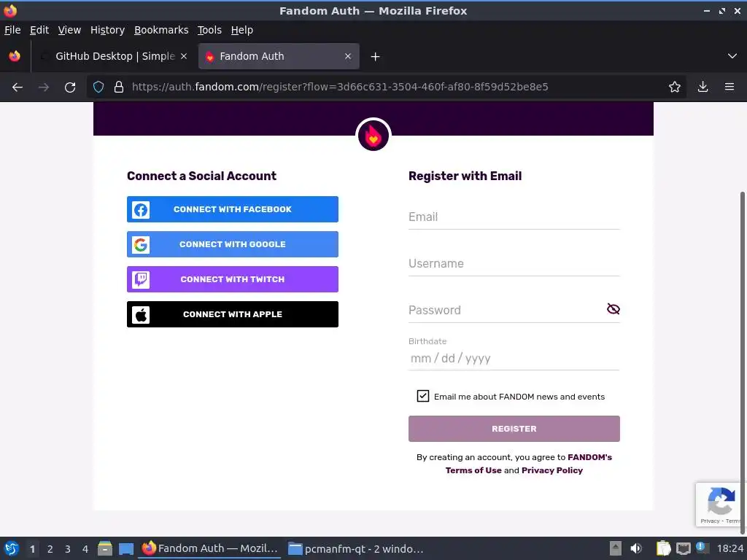Go back with the back arrow

[x=18, y=87]
